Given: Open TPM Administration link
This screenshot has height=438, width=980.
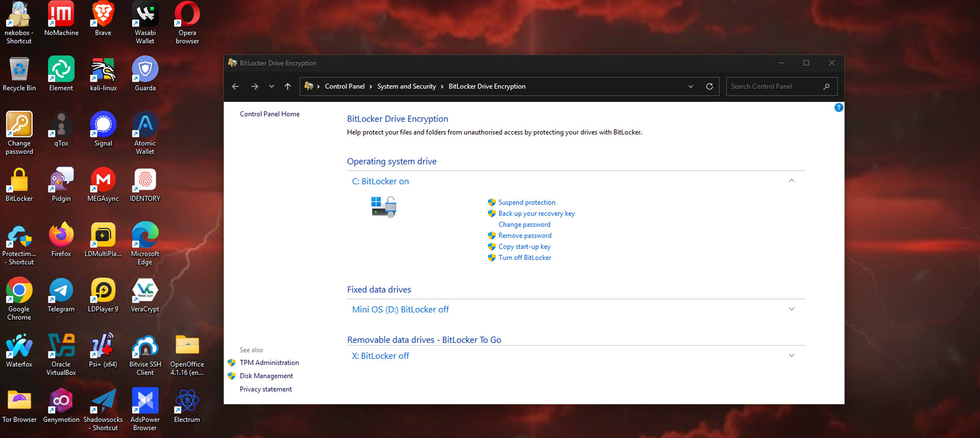Looking at the screenshot, I should [269, 363].
